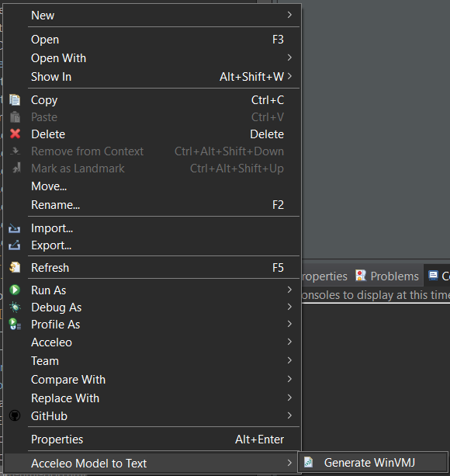Viewport: 450px width, 476px height.
Task: Click the GitHub octocat icon
Action: point(15,415)
